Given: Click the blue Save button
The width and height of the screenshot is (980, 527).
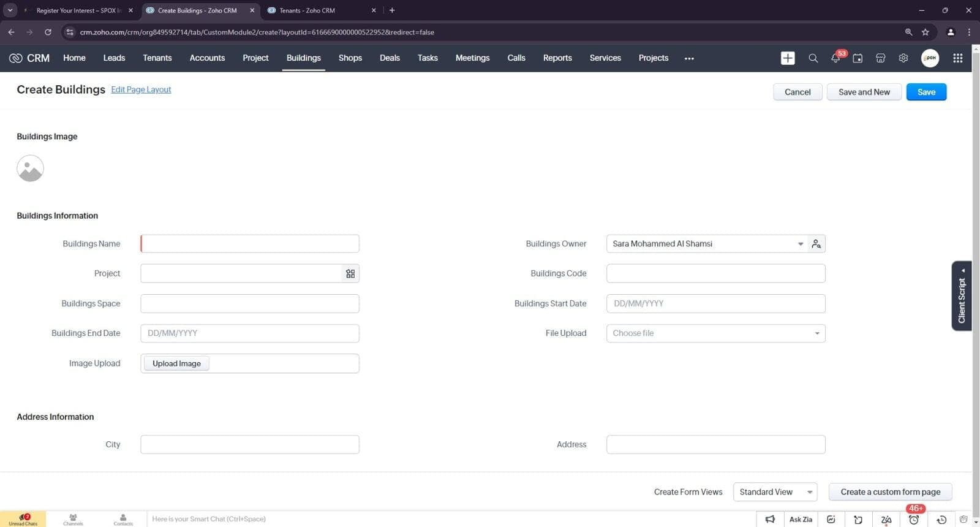Looking at the screenshot, I should (926, 92).
